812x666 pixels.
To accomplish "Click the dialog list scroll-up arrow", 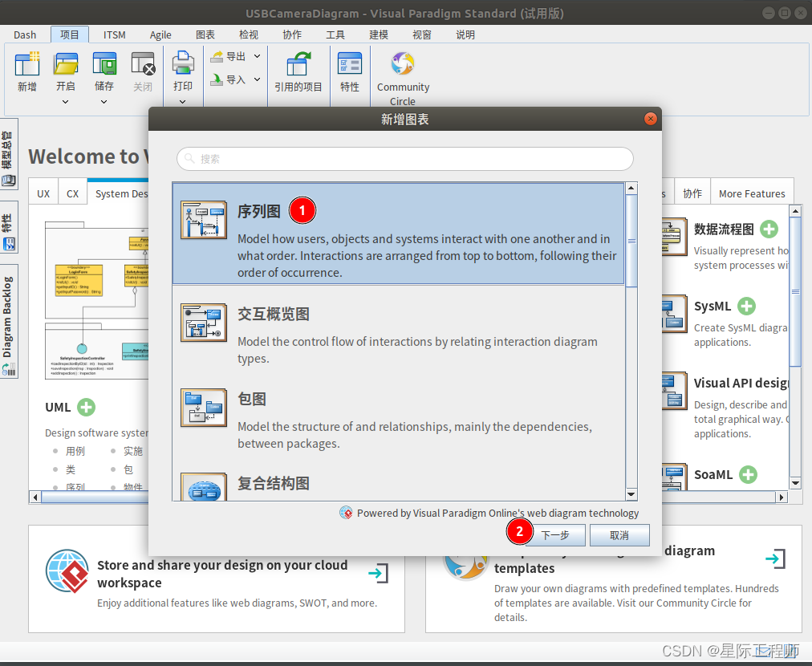I will 631,188.
